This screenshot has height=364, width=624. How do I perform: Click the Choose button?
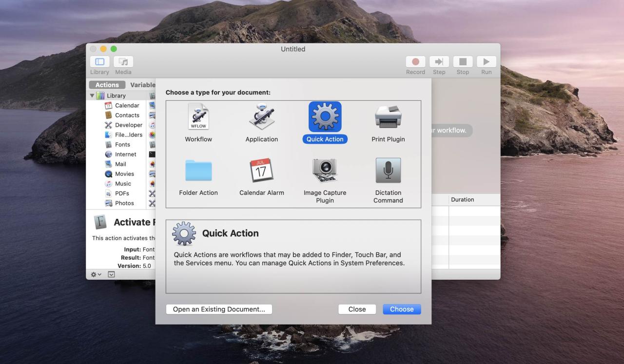pyautogui.click(x=402, y=309)
